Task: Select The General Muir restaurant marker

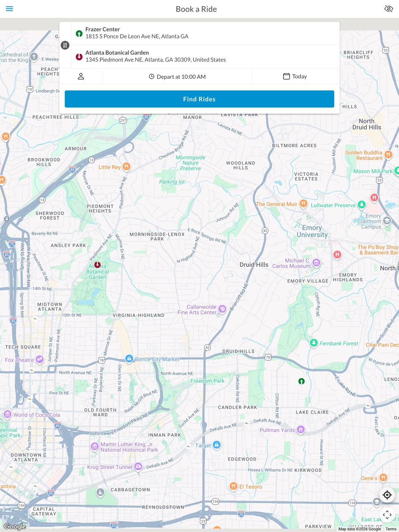Action: click(x=303, y=203)
